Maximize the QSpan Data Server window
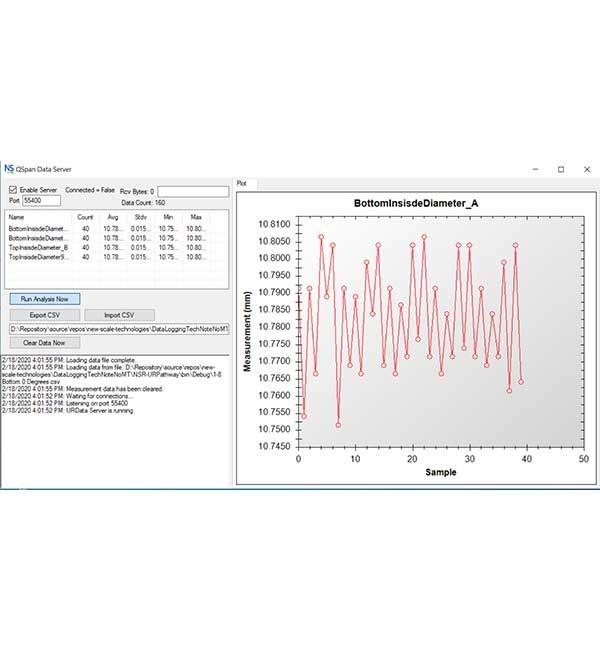Screen dimensions: 600x650 tap(560, 169)
